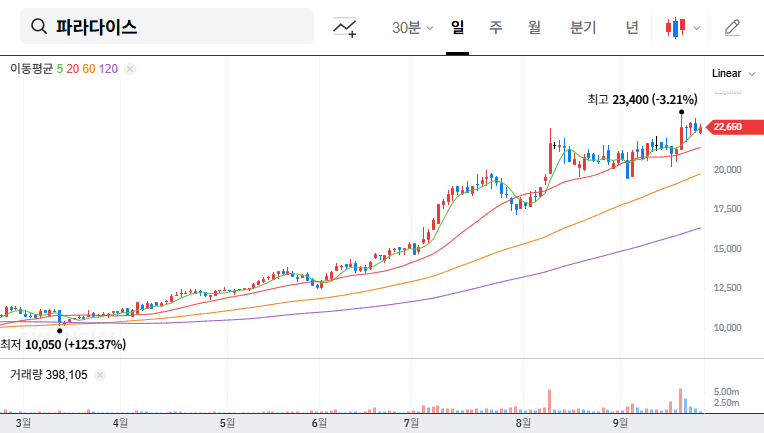This screenshot has height=433, width=764.
Task: Click the 거래량 398,105 label
Action: point(49,375)
